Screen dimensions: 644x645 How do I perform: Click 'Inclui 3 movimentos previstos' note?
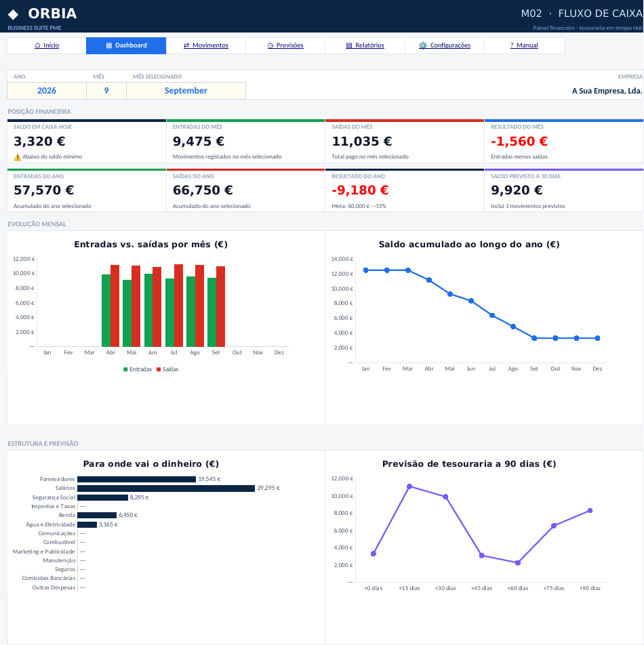(527, 206)
